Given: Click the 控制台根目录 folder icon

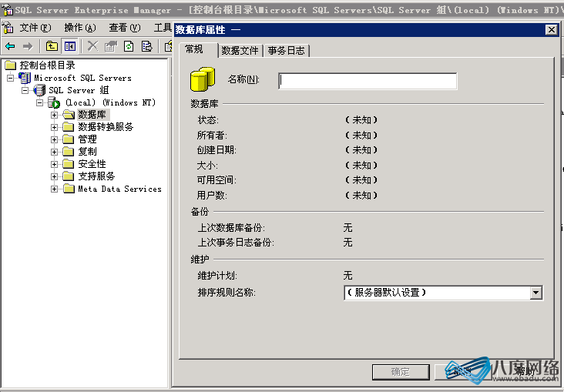Looking at the screenshot, I should (x=11, y=65).
